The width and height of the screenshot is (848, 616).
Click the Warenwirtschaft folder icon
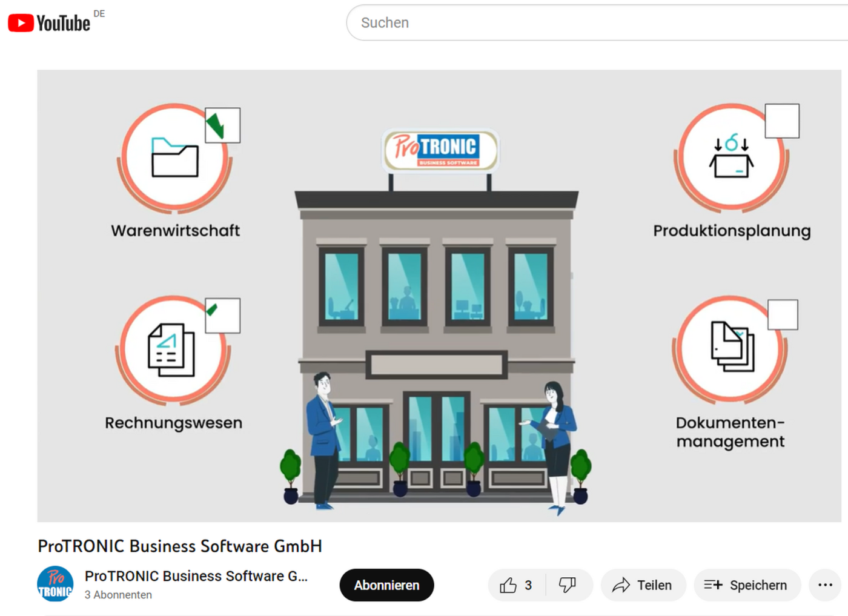coord(174,157)
